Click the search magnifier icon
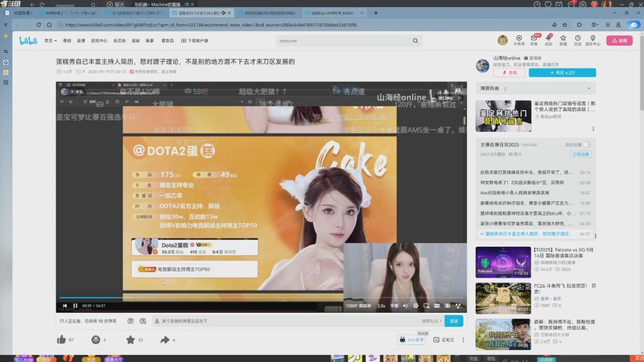The image size is (644, 362). point(415,41)
